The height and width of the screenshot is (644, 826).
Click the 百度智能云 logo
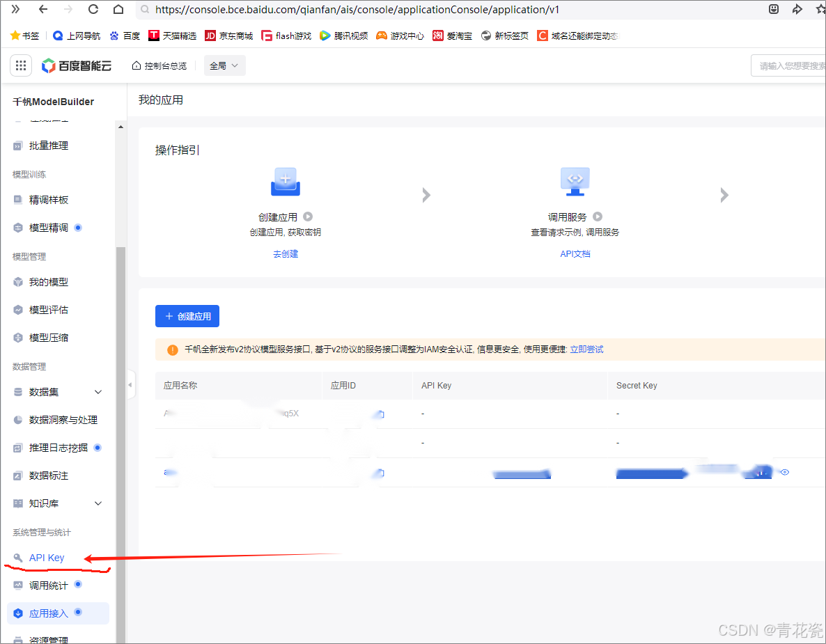tap(77, 66)
